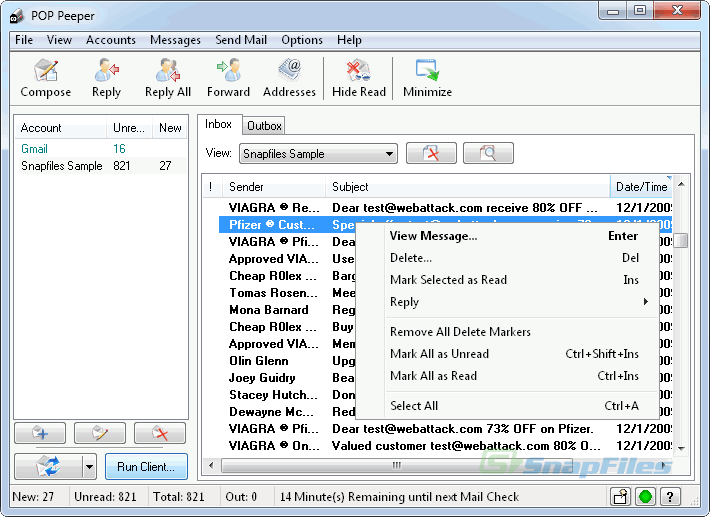The height and width of the screenshot is (517, 710).
Task: Select the Gmail account in the list
Action: coord(35,149)
